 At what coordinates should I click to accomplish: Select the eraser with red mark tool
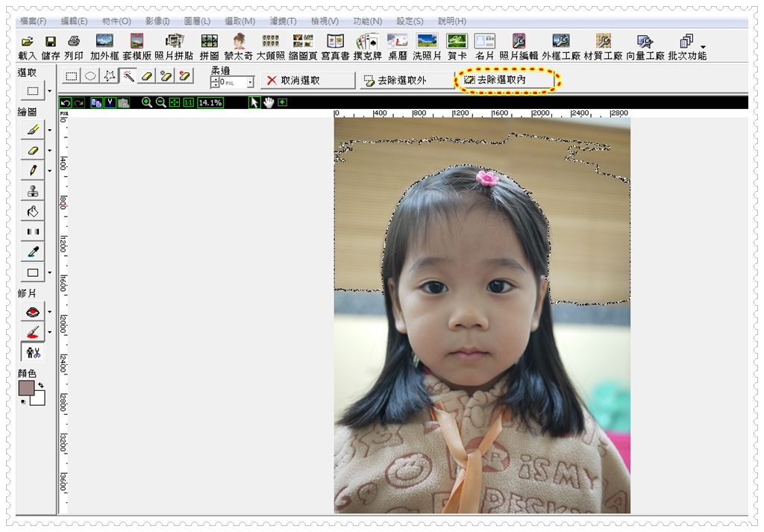point(185,76)
